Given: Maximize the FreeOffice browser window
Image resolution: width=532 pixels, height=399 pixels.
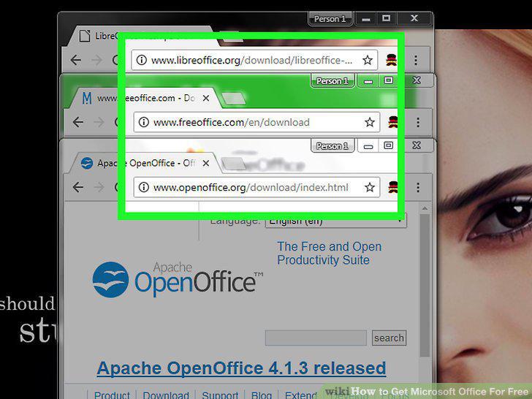Looking at the screenshot, I should (389, 80).
